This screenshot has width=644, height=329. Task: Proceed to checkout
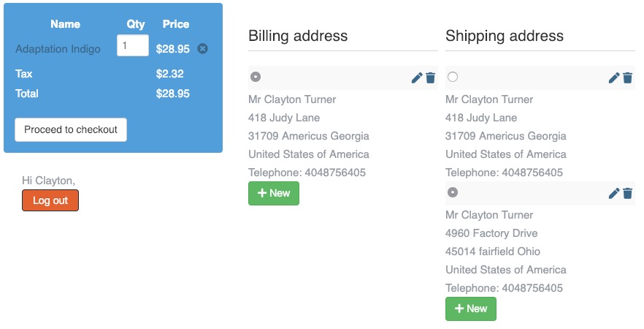[x=71, y=129]
